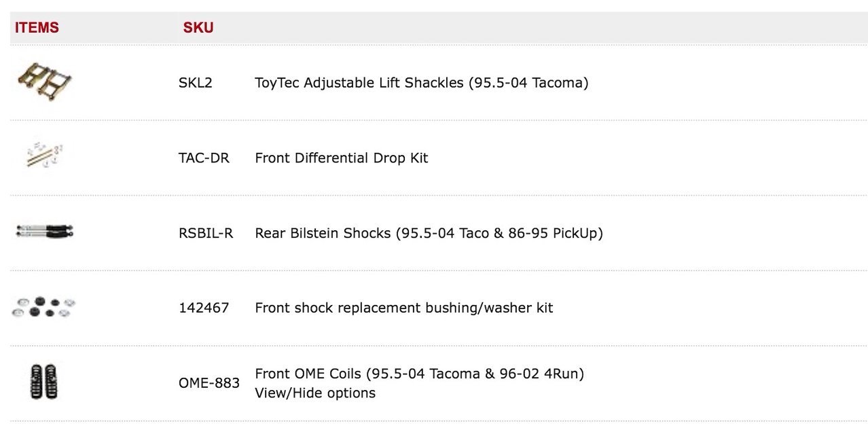Click the SKU column header

click(198, 28)
